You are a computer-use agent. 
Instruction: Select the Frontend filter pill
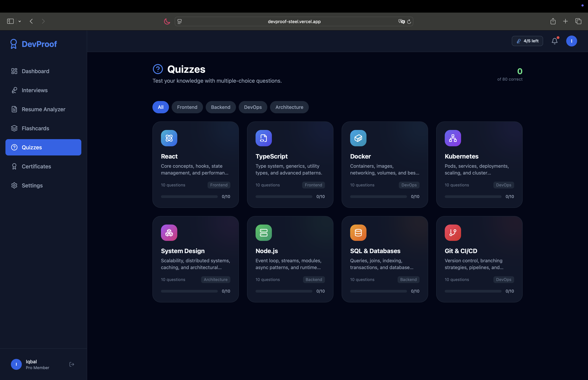click(187, 107)
